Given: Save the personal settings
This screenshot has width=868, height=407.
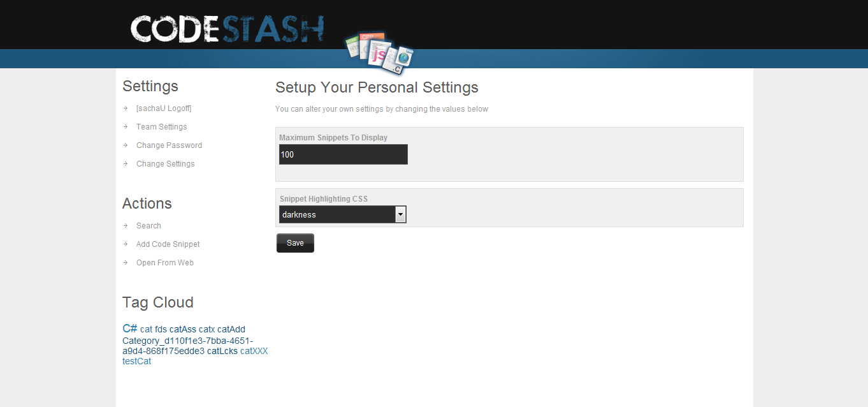Looking at the screenshot, I should pyautogui.click(x=295, y=243).
